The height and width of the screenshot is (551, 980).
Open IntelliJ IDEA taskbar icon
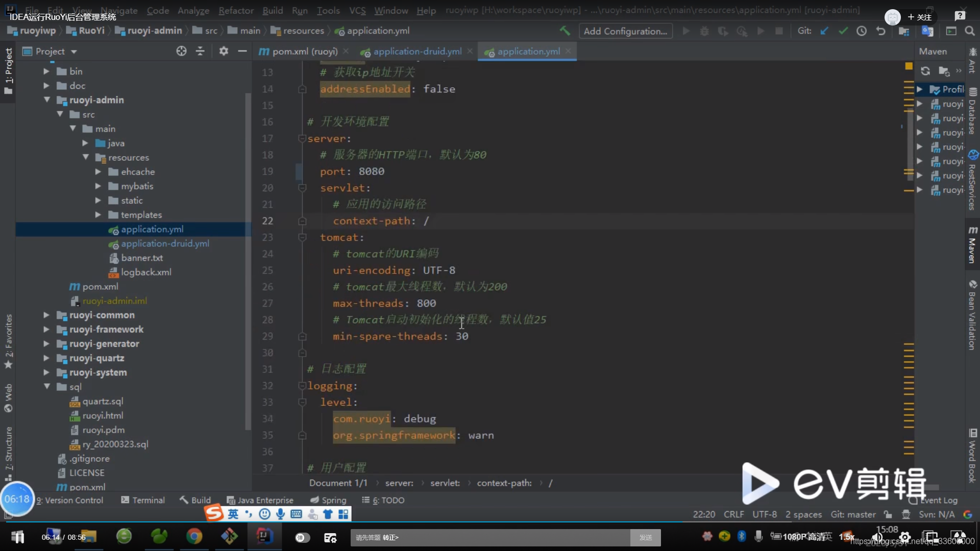(264, 536)
